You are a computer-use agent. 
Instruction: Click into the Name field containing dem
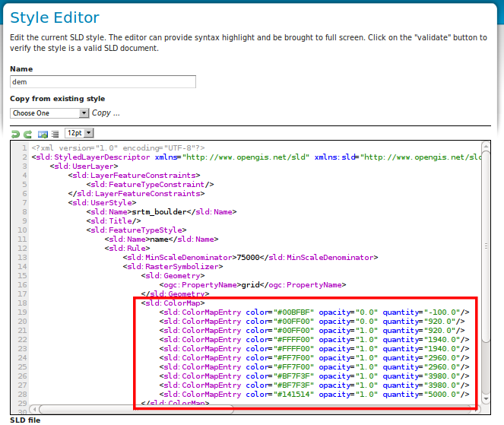click(103, 81)
